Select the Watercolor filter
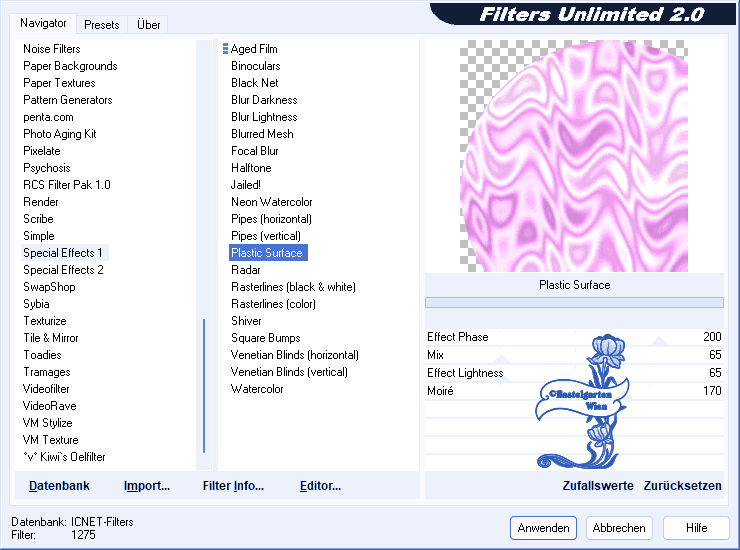Image resolution: width=740 pixels, height=550 pixels. pyautogui.click(x=257, y=389)
